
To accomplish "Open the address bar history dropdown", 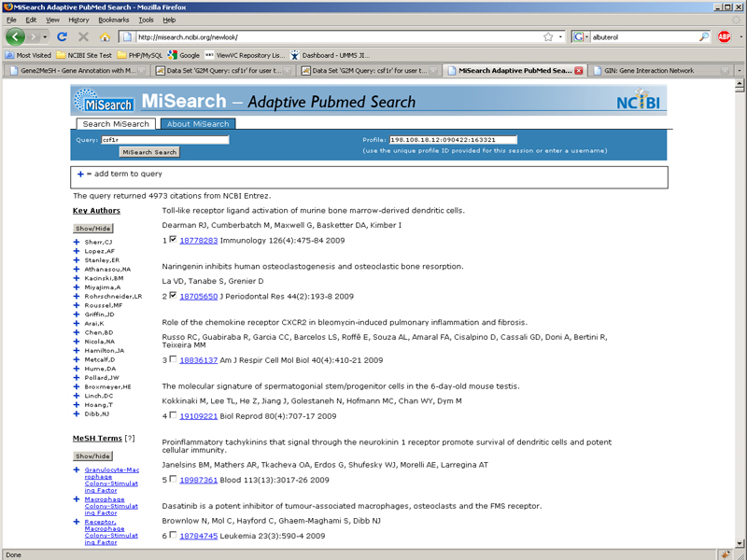I will 560,36.
